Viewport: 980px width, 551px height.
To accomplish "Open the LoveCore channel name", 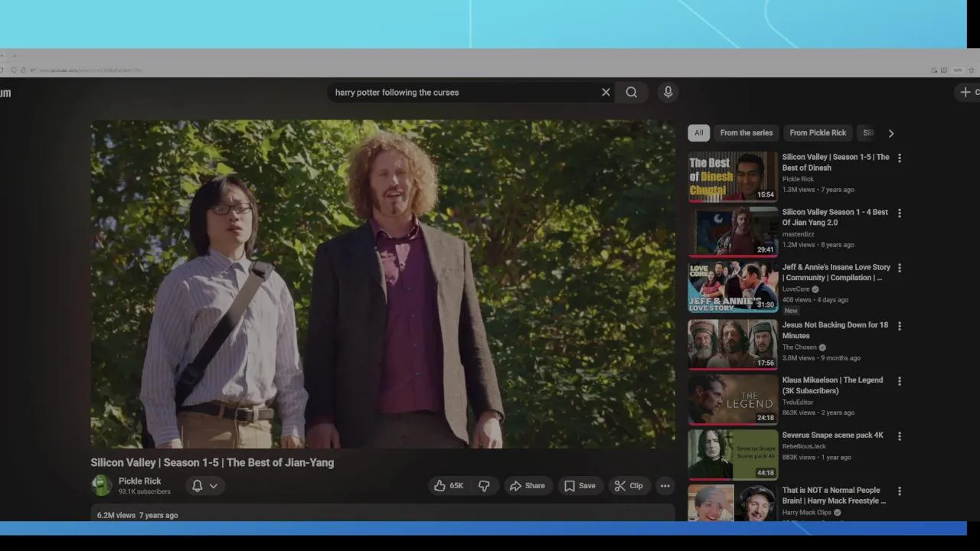I will coord(796,289).
